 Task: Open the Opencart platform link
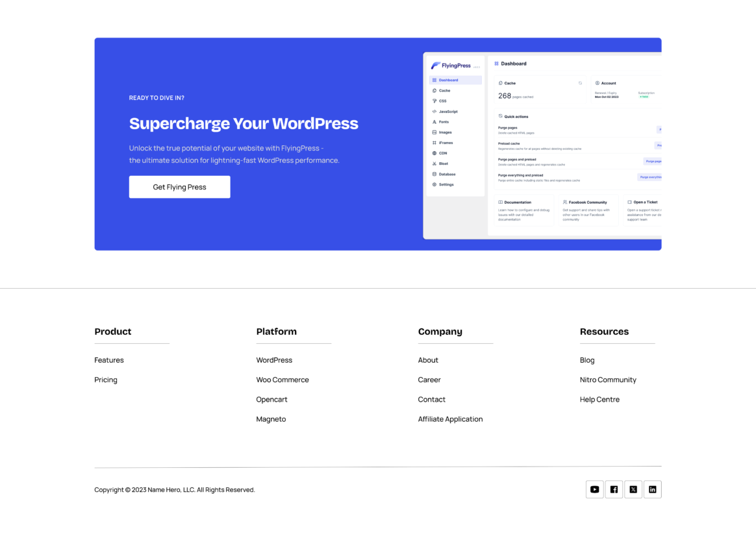[x=271, y=399]
